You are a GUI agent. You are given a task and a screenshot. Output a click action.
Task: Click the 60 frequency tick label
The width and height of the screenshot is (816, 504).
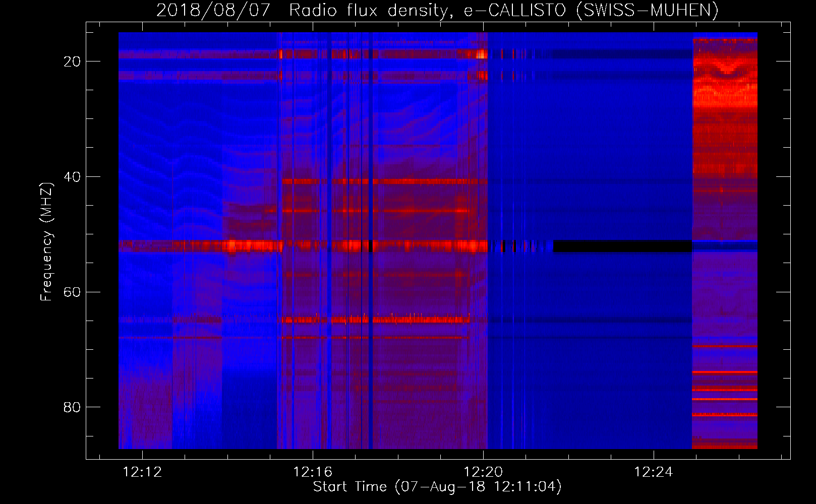[x=72, y=292]
